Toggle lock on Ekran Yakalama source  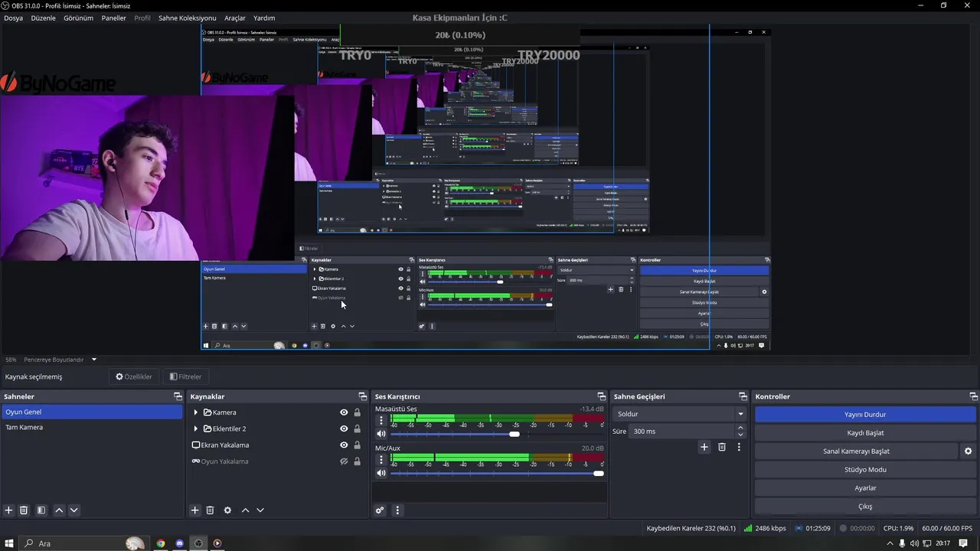pos(357,445)
